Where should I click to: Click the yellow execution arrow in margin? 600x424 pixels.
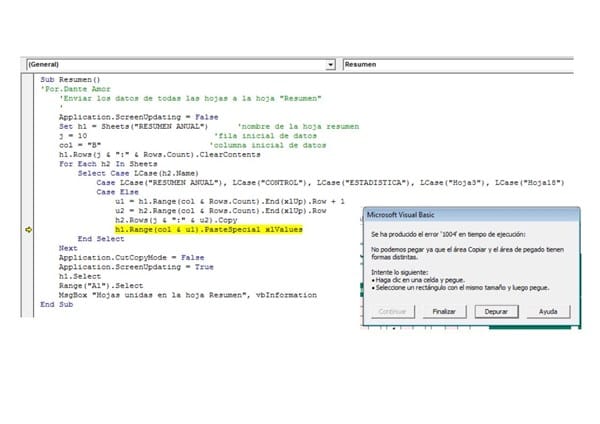coord(28,230)
